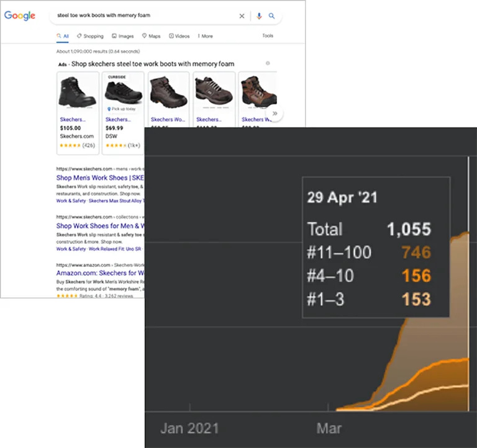Select the All results tab

point(63,36)
